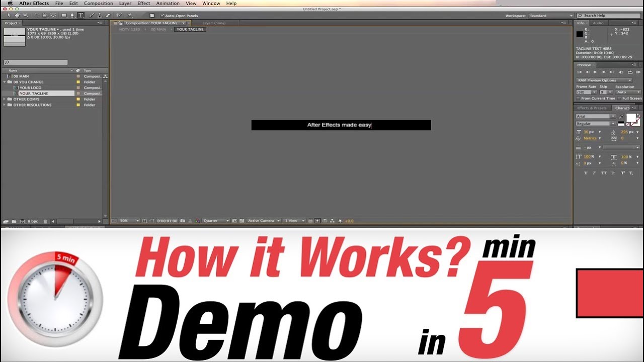
Task: Select the Eraser tool
Action: (x=108, y=15)
